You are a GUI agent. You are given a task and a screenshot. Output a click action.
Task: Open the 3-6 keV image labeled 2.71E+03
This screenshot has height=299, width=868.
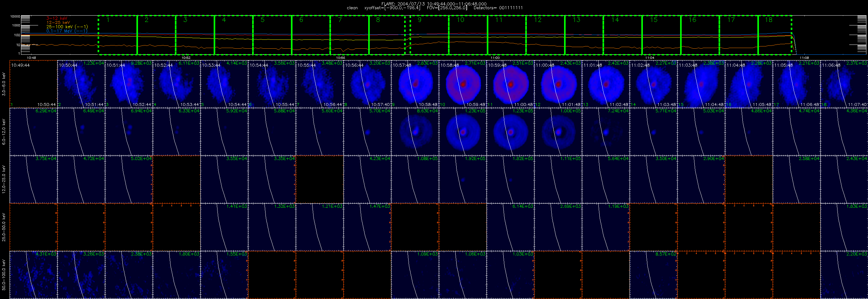463,84
